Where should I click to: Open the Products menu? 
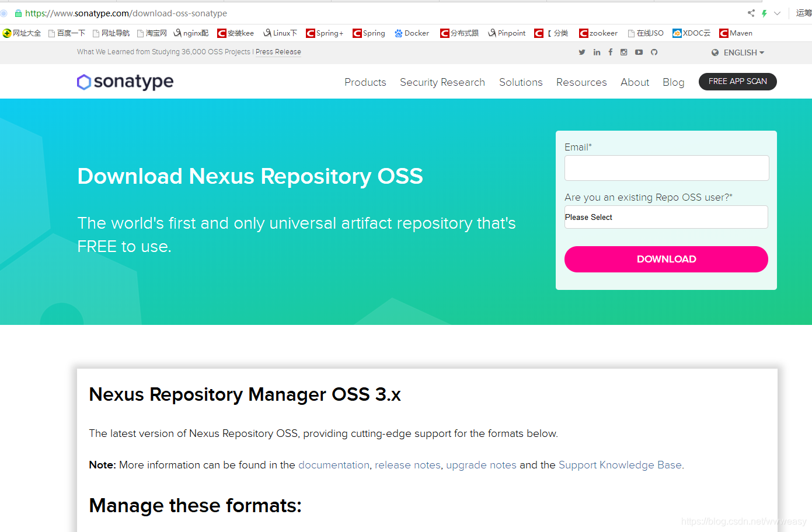[x=365, y=82]
